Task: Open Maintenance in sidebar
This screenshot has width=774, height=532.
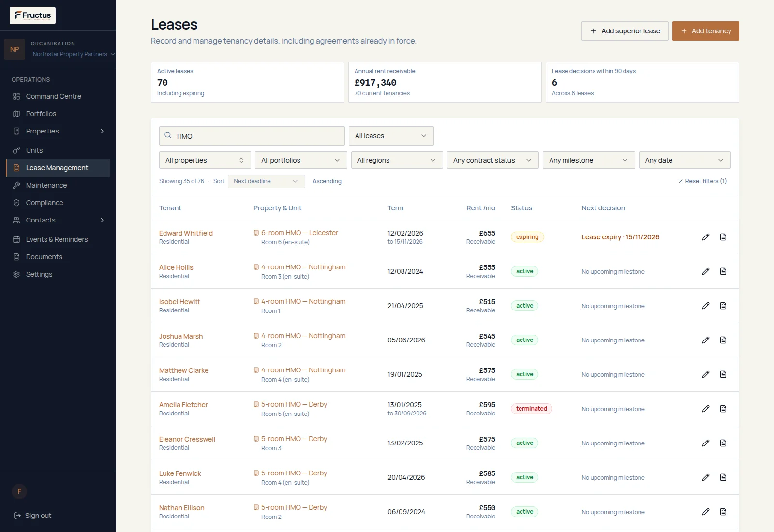Action: pyautogui.click(x=58, y=185)
